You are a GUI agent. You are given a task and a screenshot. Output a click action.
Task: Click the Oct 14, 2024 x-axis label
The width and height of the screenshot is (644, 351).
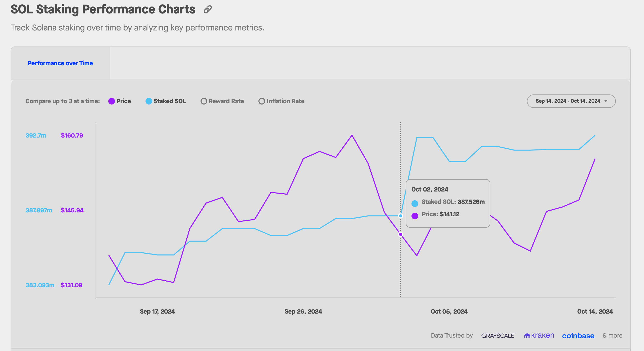pyautogui.click(x=595, y=312)
